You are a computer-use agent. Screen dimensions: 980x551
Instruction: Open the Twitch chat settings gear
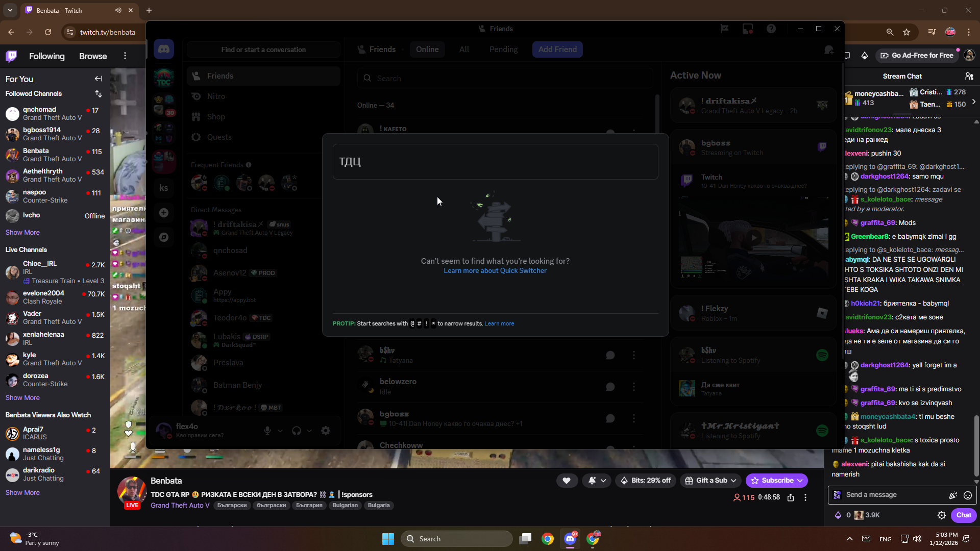[x=942, y=515]
